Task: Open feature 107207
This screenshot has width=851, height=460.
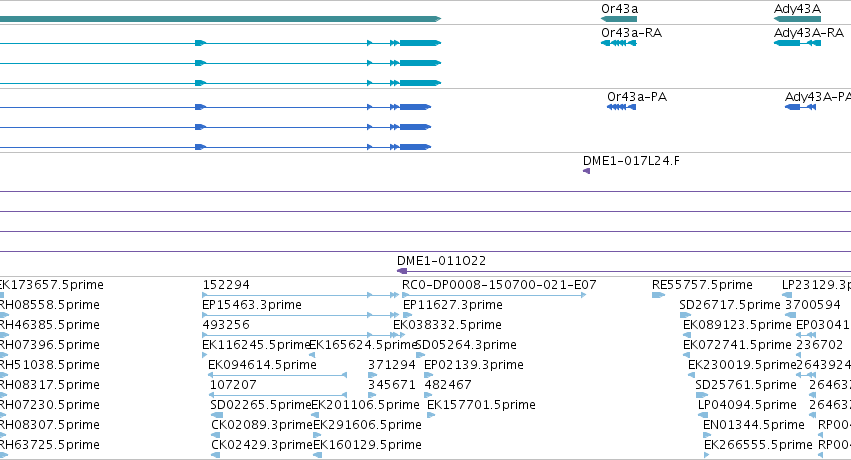Action: click(x=233, y=385)
